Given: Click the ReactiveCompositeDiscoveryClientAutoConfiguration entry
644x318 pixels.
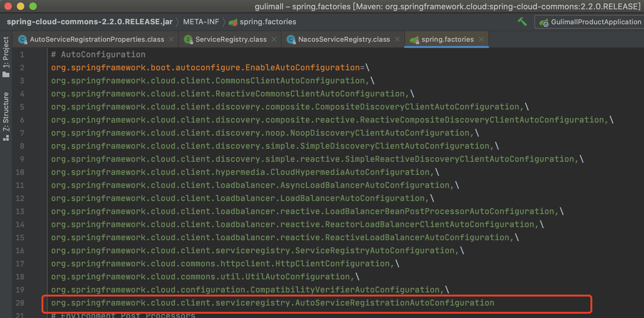Looking at the screenshot, I should coord(328,120).
